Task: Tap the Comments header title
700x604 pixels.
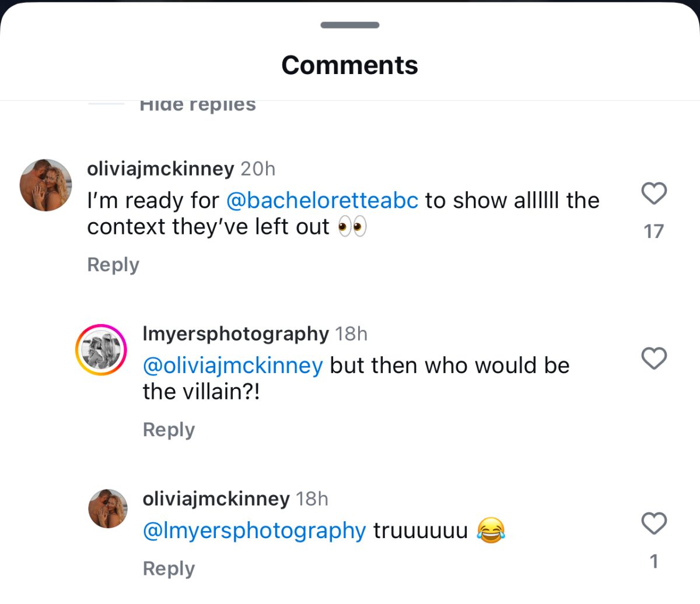Action: (350, 65)
